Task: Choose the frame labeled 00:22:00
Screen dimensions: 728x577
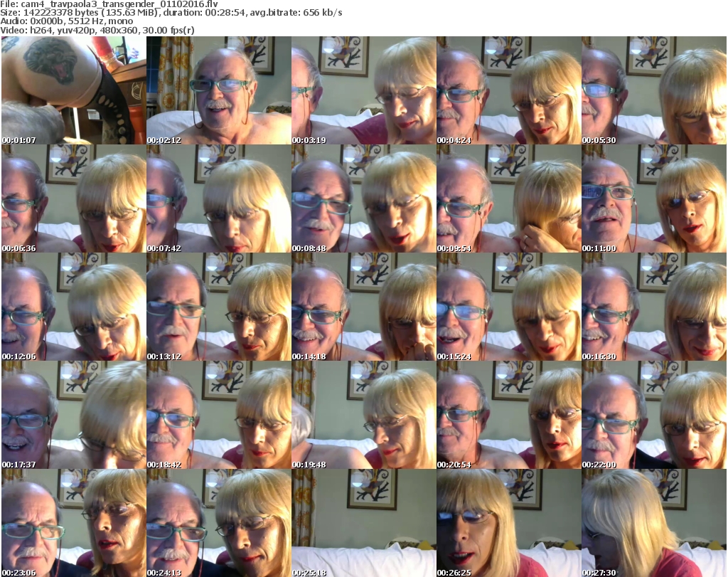Action: click(x=654, y=415)
